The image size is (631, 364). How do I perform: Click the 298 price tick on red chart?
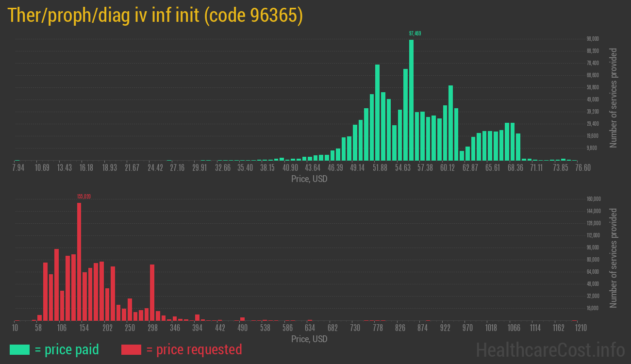(152, 328)
